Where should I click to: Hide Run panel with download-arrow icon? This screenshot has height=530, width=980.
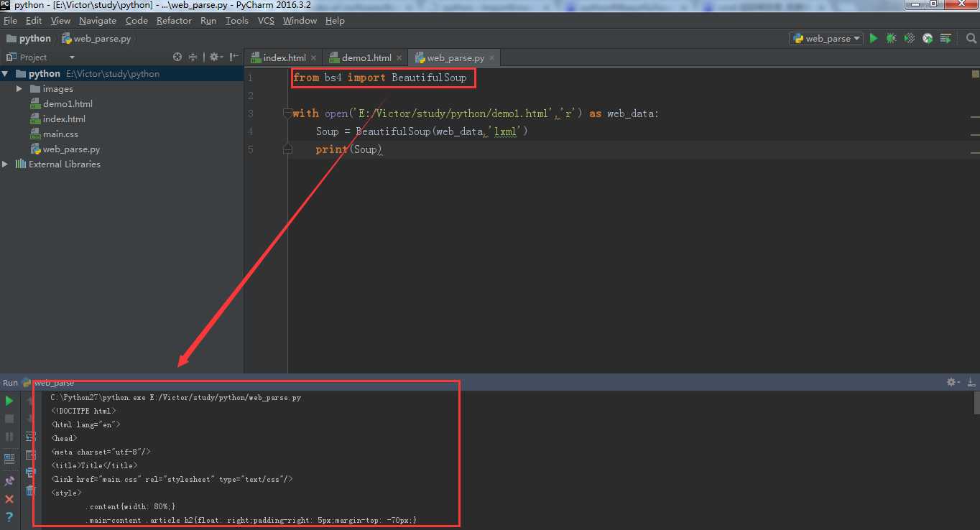[x=971, y=383]
